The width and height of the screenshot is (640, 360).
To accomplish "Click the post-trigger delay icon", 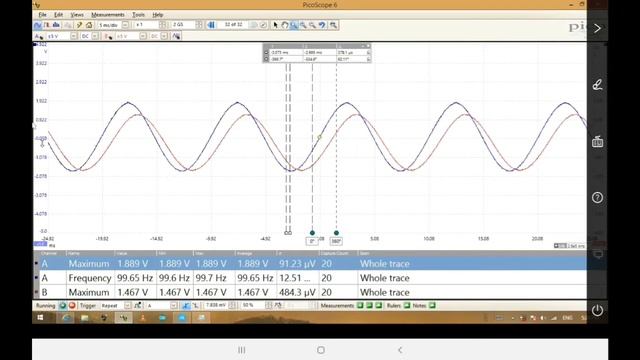I will (x=278, y=305).
